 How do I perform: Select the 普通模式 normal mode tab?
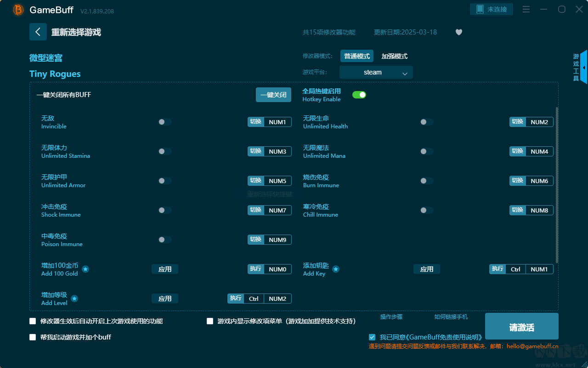(356, 56)
